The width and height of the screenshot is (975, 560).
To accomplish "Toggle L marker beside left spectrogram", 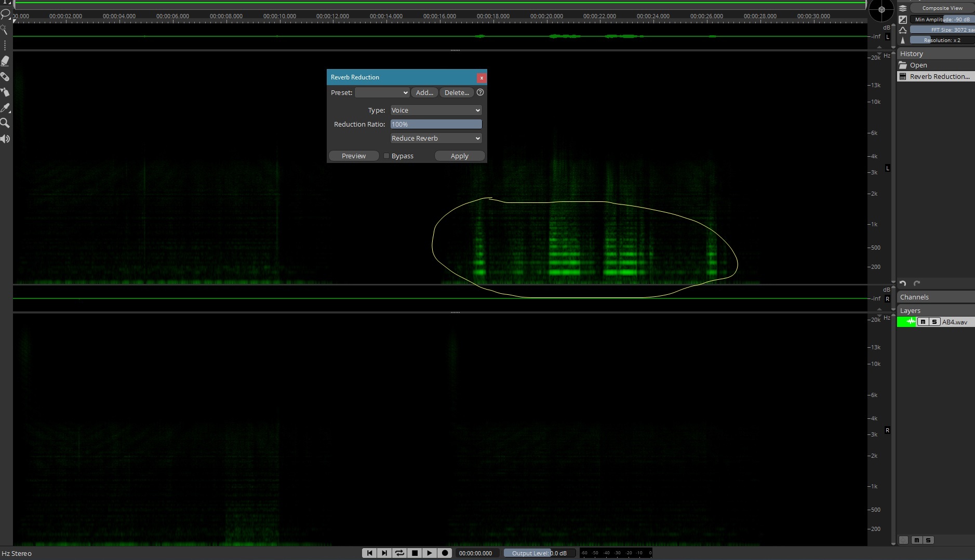I will click(888, 168).
